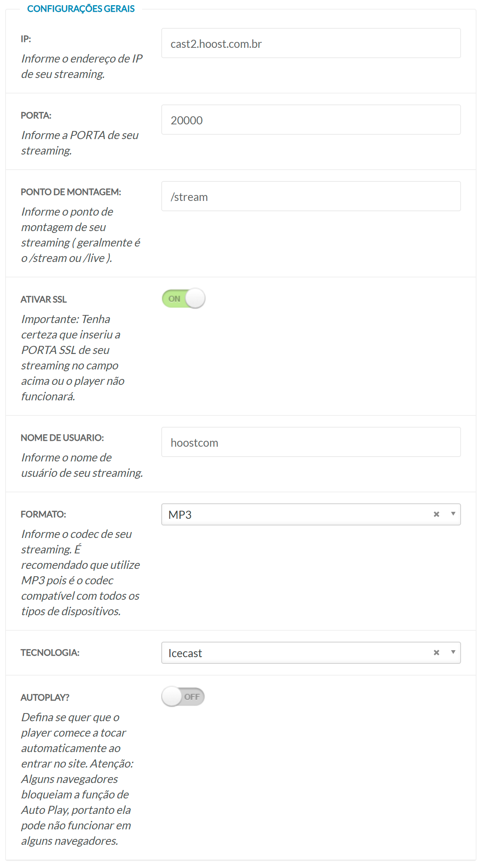Screen dimensions: 482x868
Task: Expand the Formato dropdown arrow
Action: (x=453, y=514)
